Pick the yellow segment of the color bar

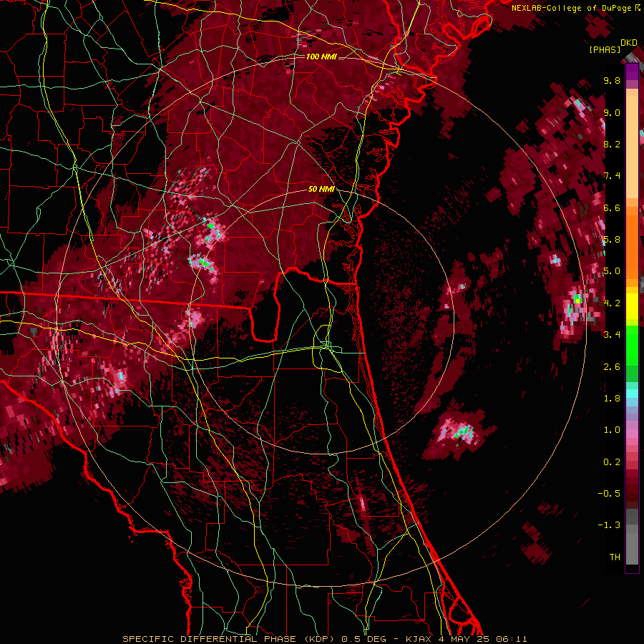(633, 306)
